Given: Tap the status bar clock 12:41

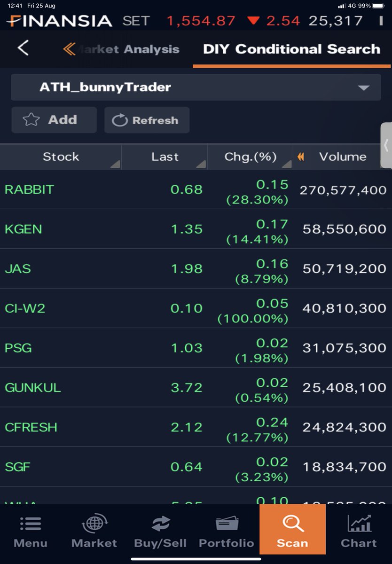Looking at the screenshot, I should [x=15, y=6].
